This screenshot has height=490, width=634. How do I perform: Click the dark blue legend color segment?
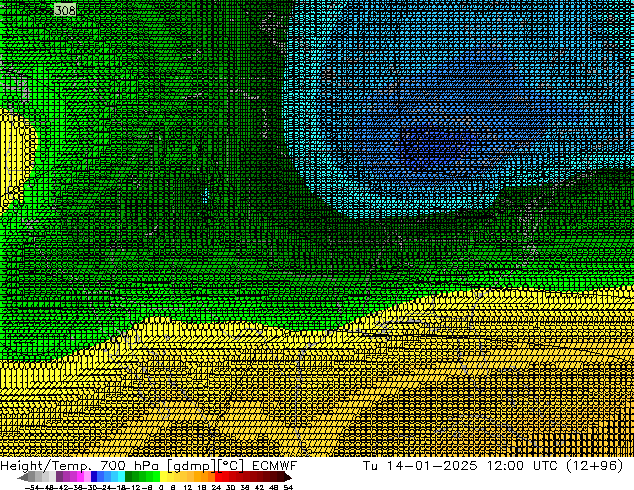click(x=94, y=476)
